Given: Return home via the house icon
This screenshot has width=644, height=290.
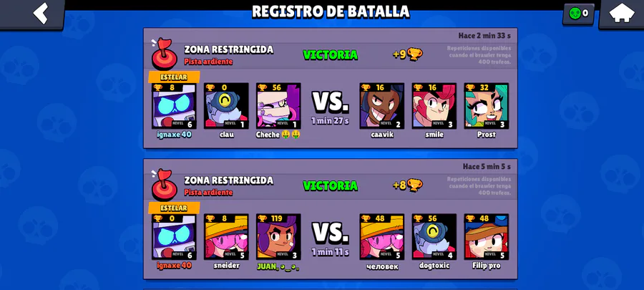Looking at the screenshot, I should [x=621, y=12].
